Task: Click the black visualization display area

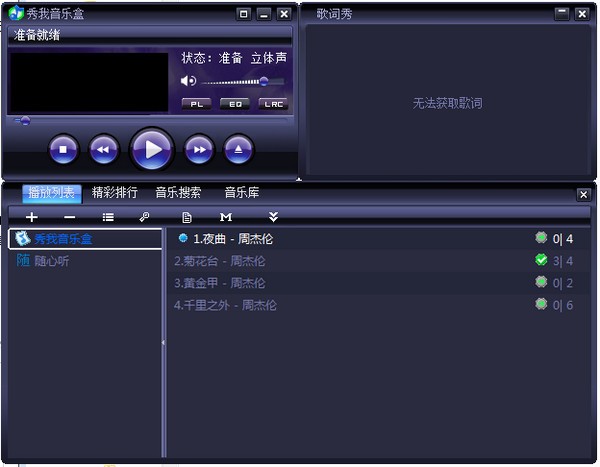Action: [x=88, y=82]
